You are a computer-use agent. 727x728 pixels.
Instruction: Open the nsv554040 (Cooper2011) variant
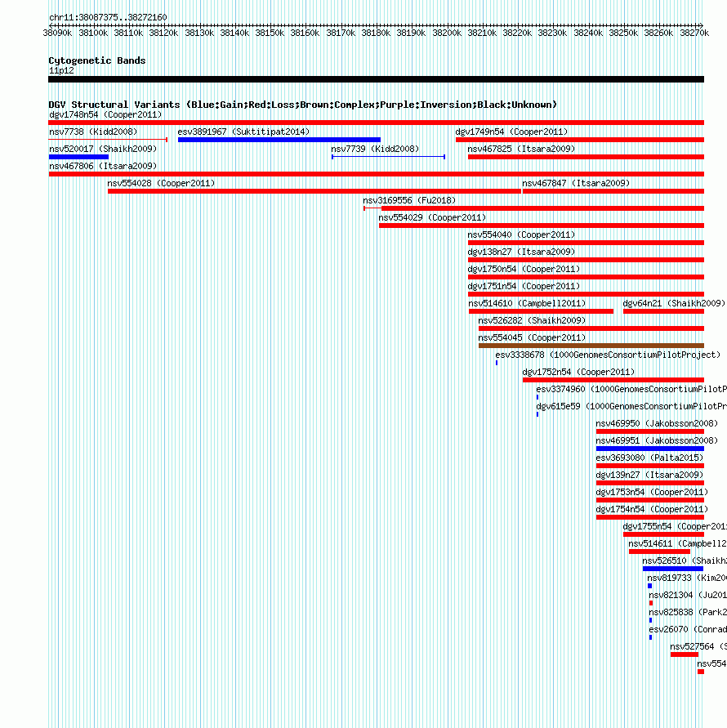pyautogui.click(x=521, y=235)
